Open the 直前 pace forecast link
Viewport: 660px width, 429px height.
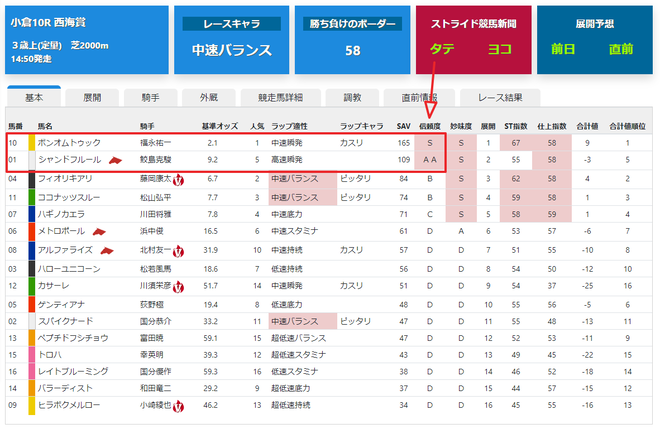tap(621, 49)
